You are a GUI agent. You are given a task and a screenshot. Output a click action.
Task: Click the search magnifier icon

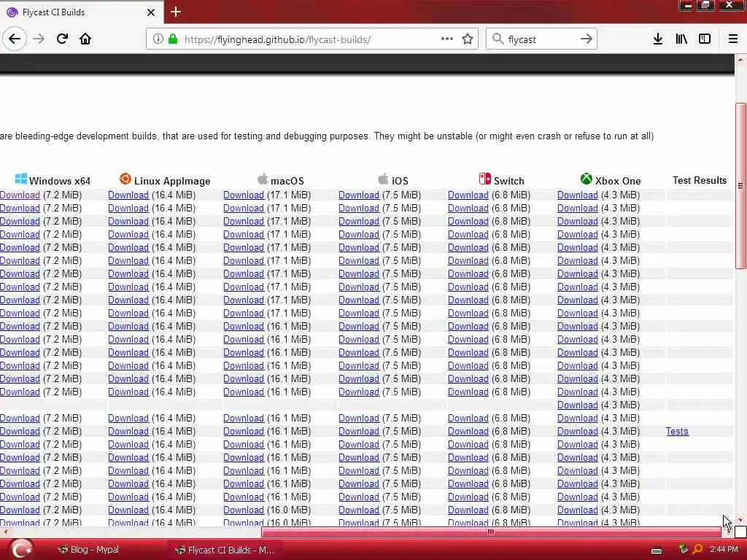(x=498, y=39)
